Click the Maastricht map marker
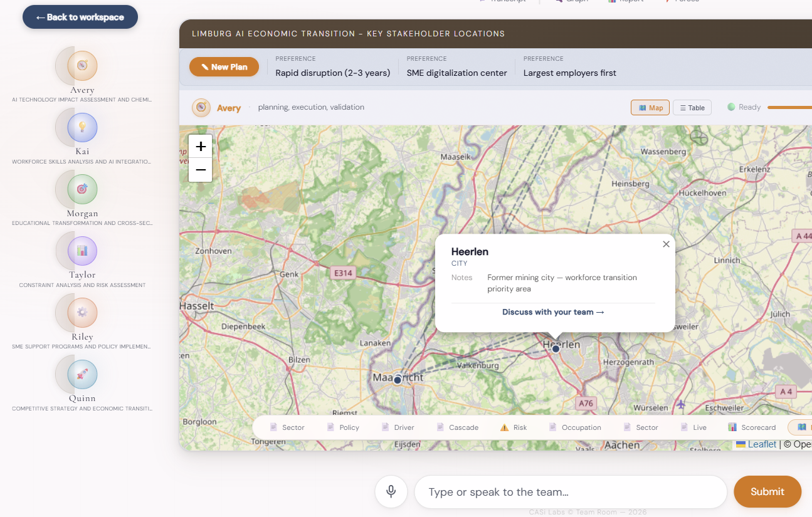Screen dimensions: 812x517 (x=398, y=380)
